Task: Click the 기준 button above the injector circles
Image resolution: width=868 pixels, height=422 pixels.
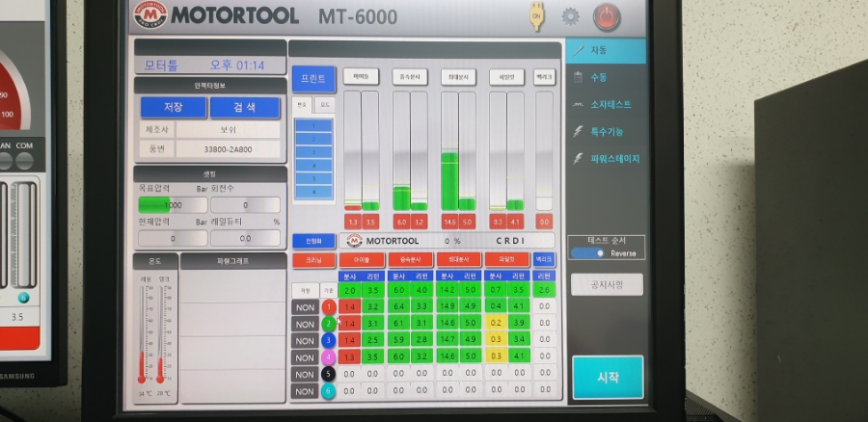Action: coord(329,290)
